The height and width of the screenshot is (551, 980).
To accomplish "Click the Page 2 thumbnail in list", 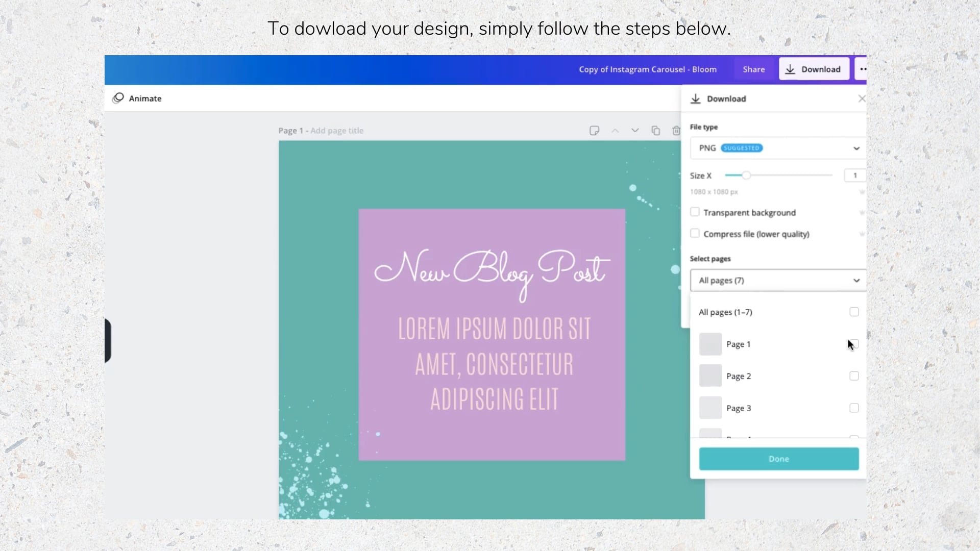I will click(710, 376).
